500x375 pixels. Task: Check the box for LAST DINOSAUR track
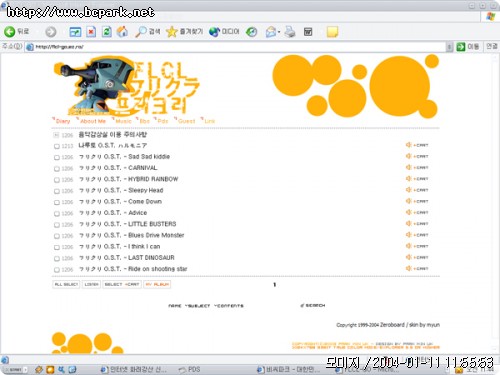click(x=57, y=259)
